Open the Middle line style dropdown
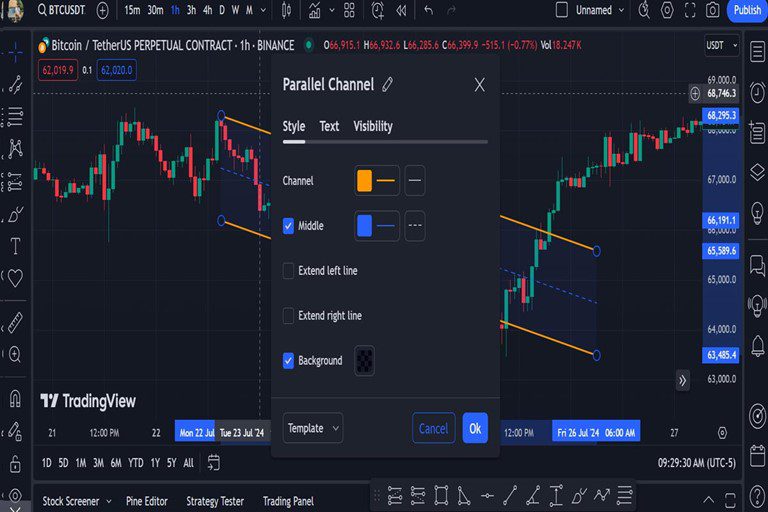768x512 pixels. [415, 225]
